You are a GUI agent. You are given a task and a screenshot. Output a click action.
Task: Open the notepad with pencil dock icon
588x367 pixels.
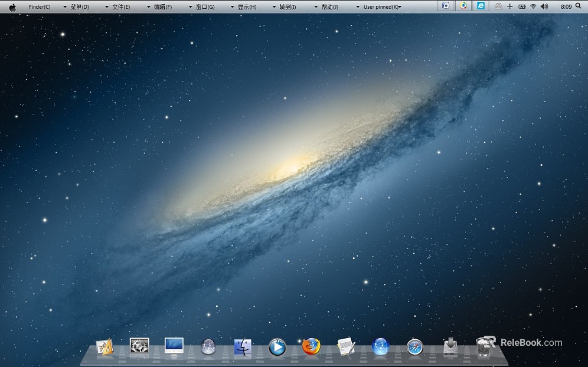point(346,346)
